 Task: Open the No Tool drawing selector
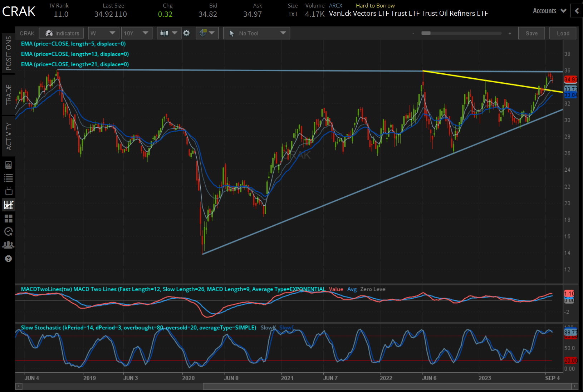256,33
